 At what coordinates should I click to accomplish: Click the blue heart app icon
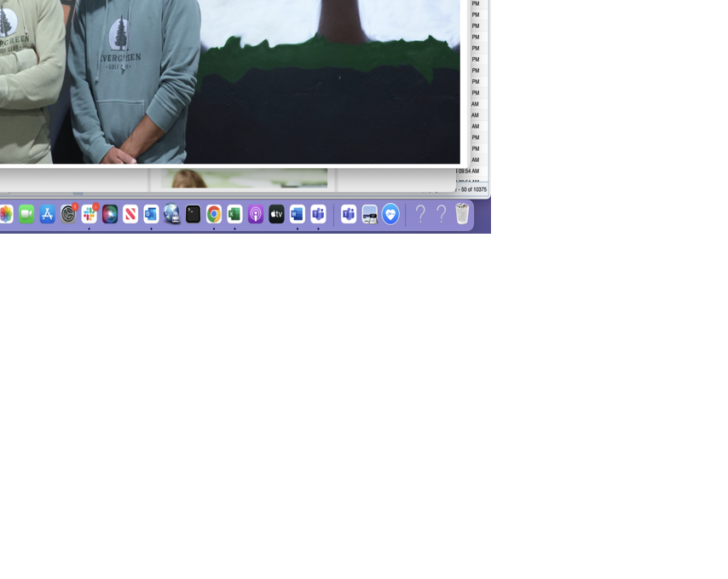pos(390,215)
